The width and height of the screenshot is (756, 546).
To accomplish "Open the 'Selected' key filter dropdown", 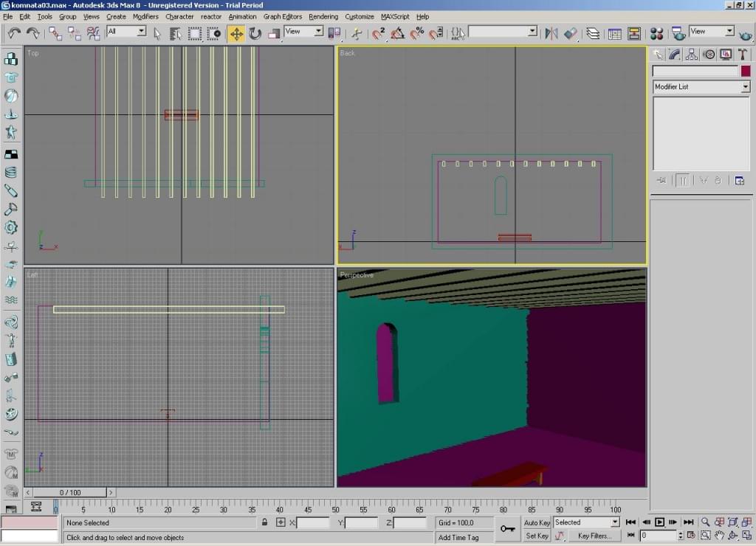I will [x=614, y=522].
